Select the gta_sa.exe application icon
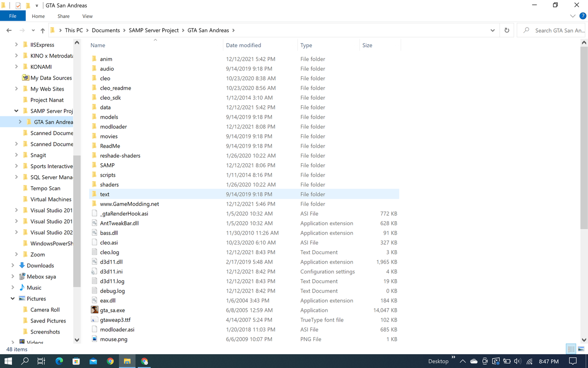Viewport: 588px width, 368px height. (x=95, y=310)
